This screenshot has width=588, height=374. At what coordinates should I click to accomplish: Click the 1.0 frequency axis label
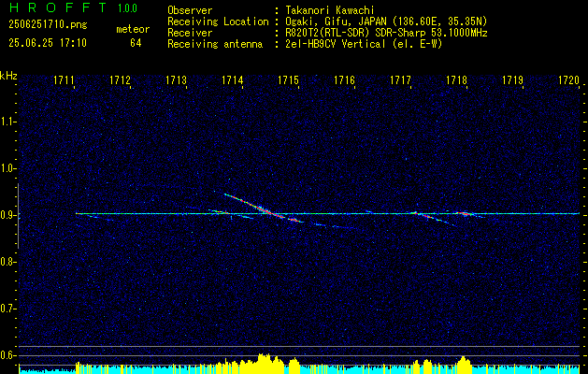[7, 168]
